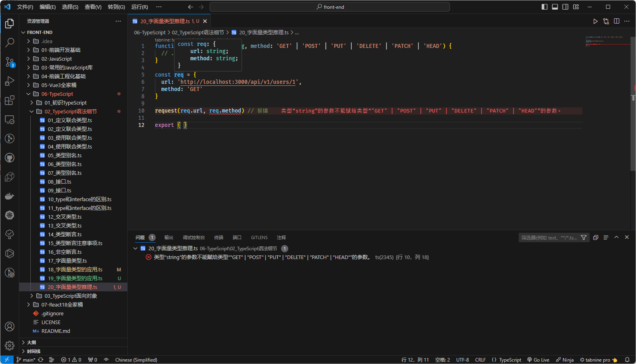Screen dimensions: 636x364
Task: Split the editor to the right
Action: click(616, 21)
